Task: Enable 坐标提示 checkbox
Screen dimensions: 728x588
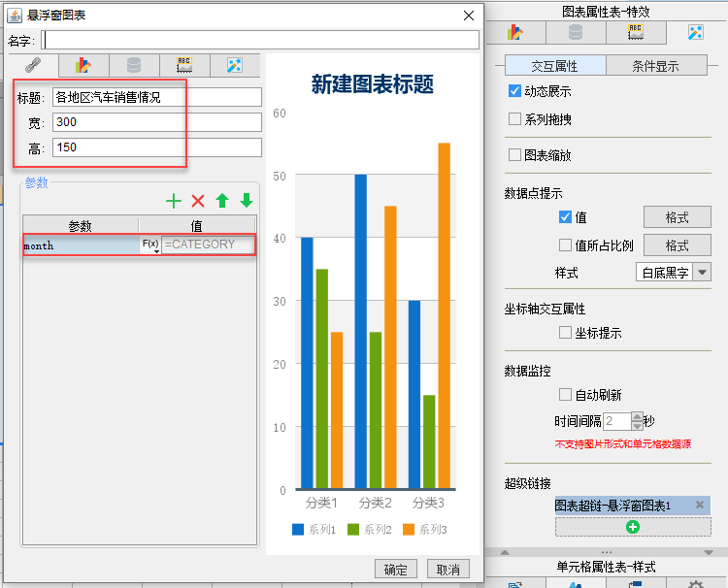Action: (565, 332)
